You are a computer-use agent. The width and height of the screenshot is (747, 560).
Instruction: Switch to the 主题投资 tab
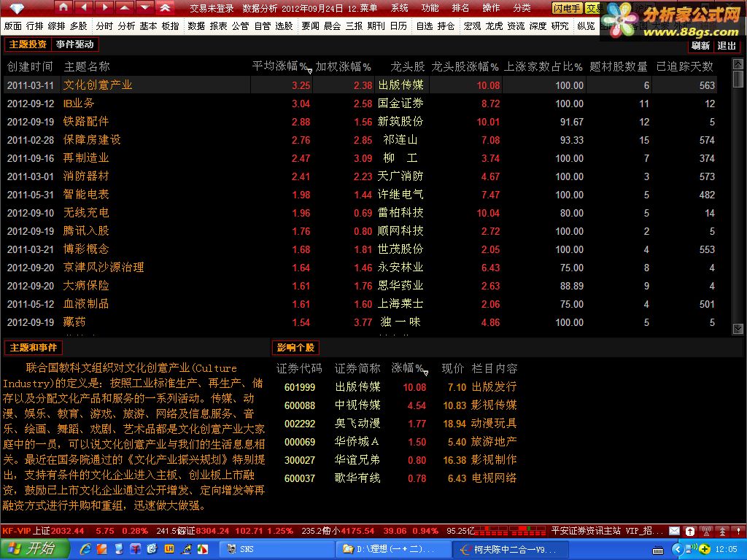[x=28, y=44]
